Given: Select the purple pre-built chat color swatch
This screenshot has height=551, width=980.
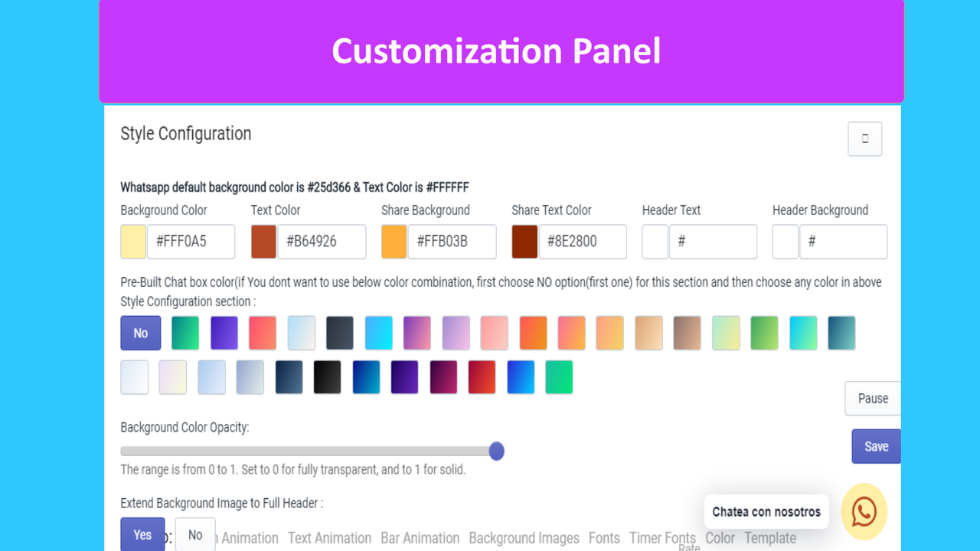Looking at the screenshot, I should point(224,333).
